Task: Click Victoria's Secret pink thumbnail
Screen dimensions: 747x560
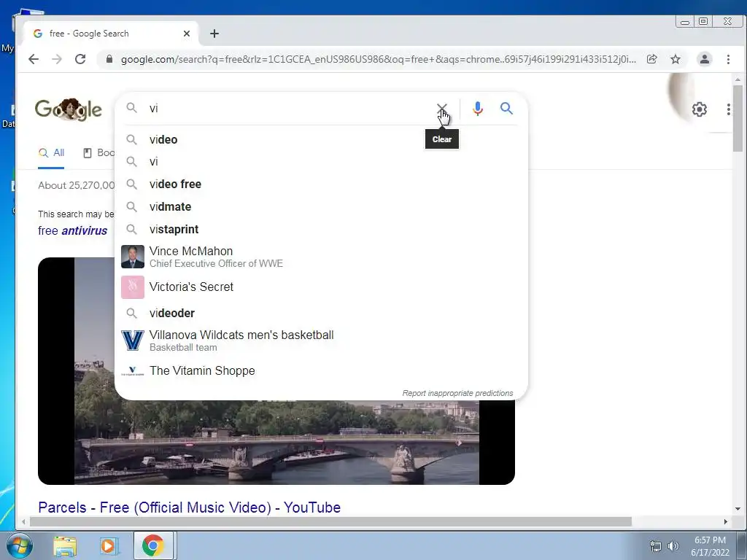Action: 133,287
